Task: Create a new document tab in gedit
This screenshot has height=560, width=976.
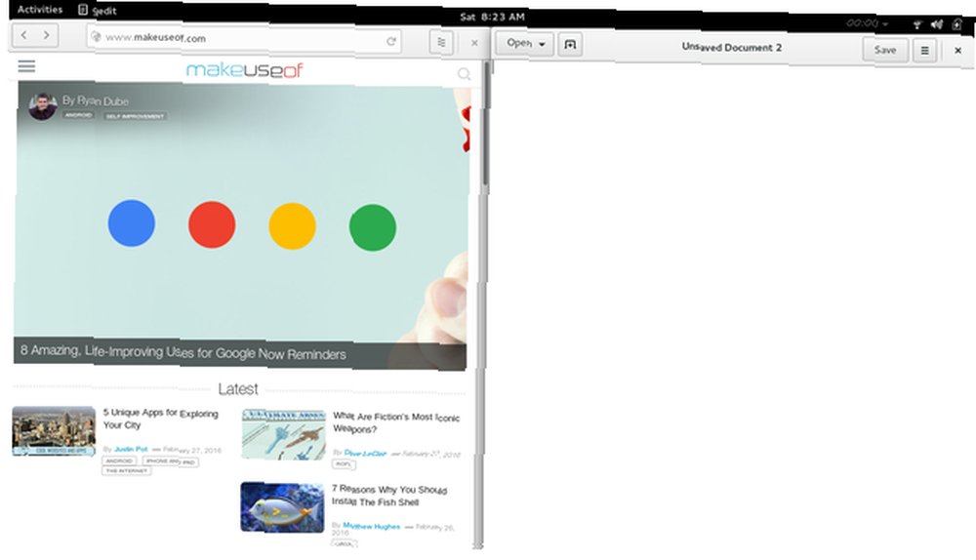Action: click(x=570, y=44)
